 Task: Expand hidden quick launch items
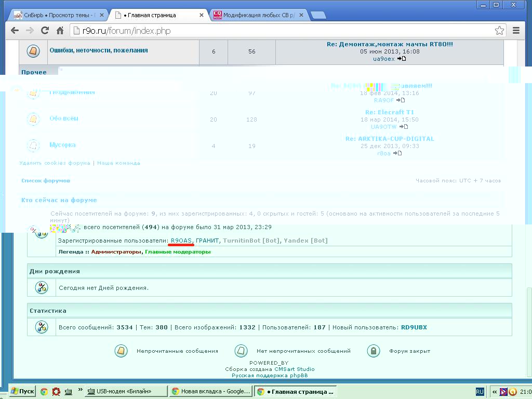pos(81,390)
